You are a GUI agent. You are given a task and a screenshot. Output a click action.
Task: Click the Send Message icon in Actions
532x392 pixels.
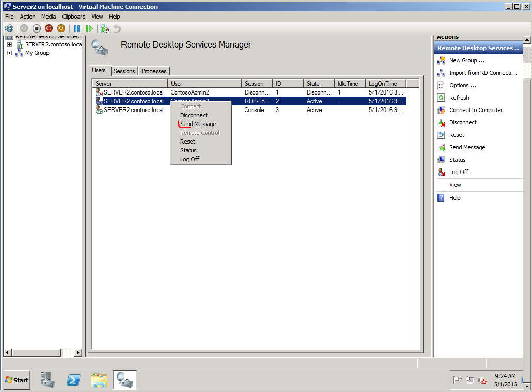point(441,147)
